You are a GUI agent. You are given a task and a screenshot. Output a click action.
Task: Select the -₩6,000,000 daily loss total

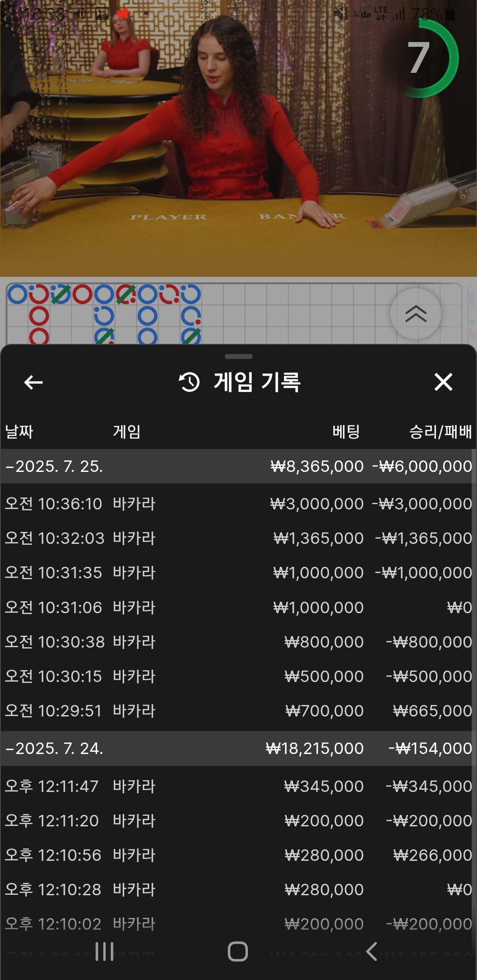coord(422,466)
